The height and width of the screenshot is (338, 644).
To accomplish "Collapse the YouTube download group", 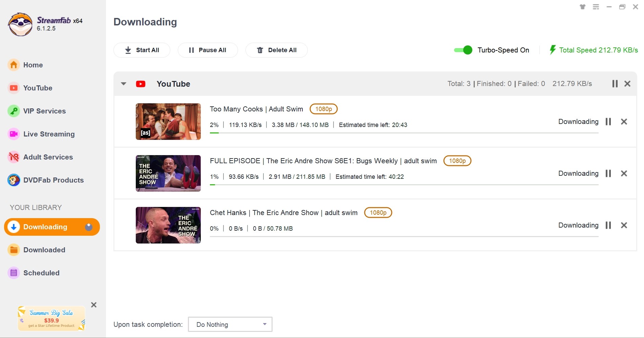I will (x=124, y=84).
